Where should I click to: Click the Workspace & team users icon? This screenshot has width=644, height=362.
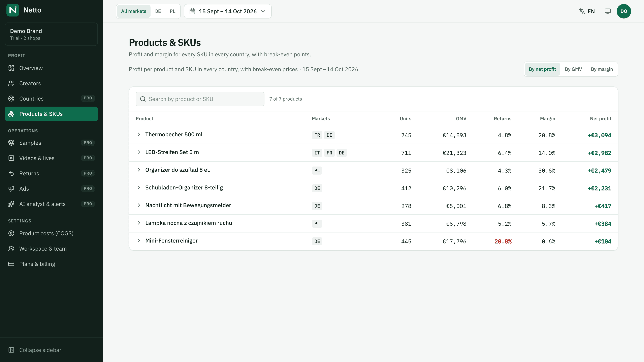click(x=11, y=249)
